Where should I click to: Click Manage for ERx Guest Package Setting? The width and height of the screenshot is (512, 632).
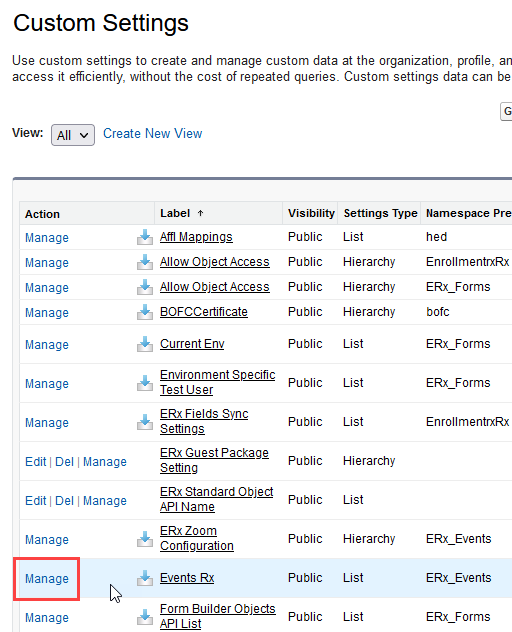pyautogui.click(x=105, y=462)
